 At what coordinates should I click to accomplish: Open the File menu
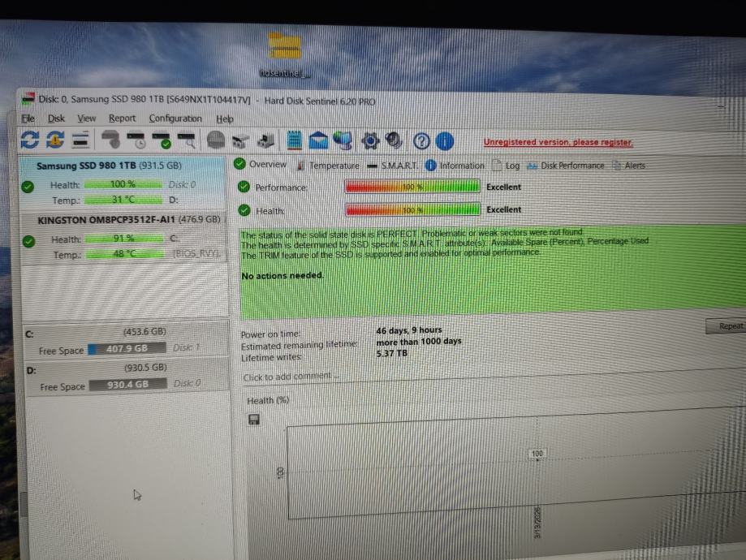(28, 118)
